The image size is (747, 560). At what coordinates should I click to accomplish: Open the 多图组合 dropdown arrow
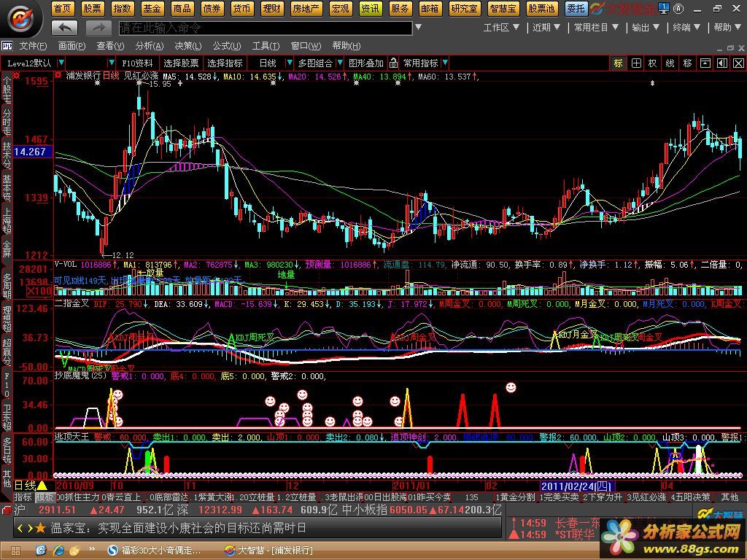340,63
